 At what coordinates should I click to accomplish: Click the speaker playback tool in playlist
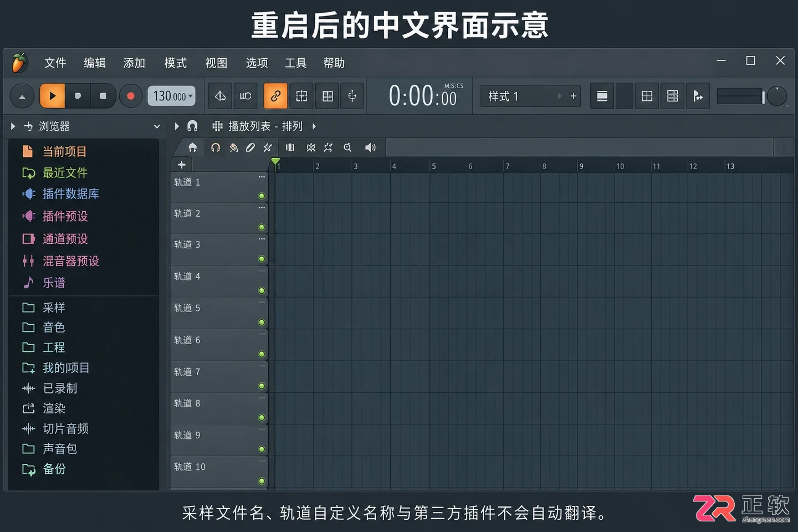tap(370, 147)
